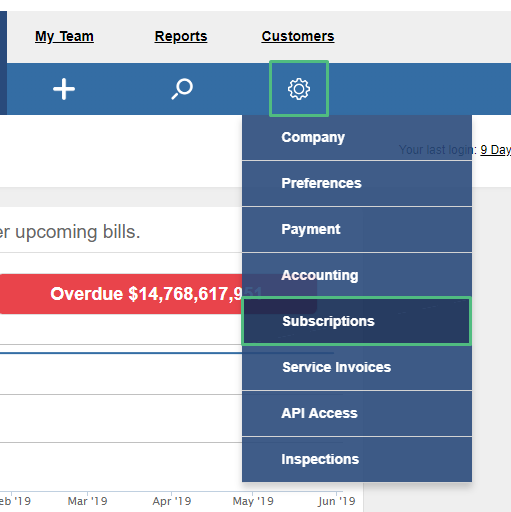511x512 pixels.
Task: Open the Customers navigation link
Action: coord(298,36)
